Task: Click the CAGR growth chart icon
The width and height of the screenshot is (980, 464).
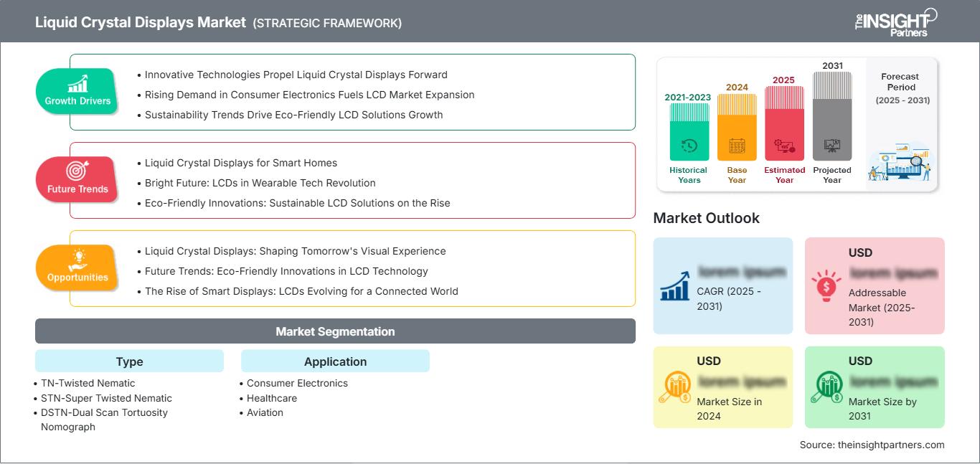Action: click(675, 285)
